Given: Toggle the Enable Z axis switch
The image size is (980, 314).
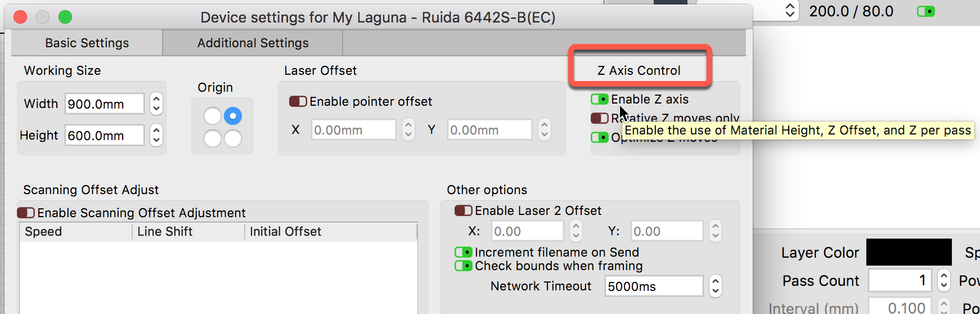Looking at the screenshot, I should (600, 100).
